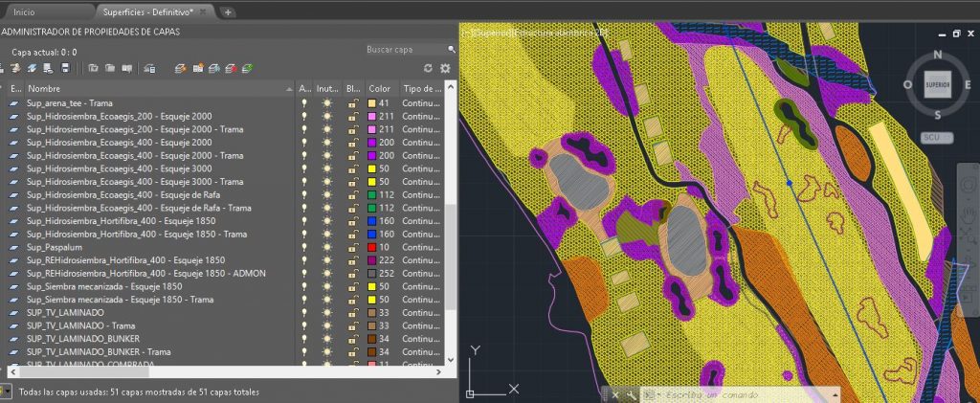Screen dimensions: 980x403
Task: Open the new drawing tab plus button
Action: click(x=227, y=12)
